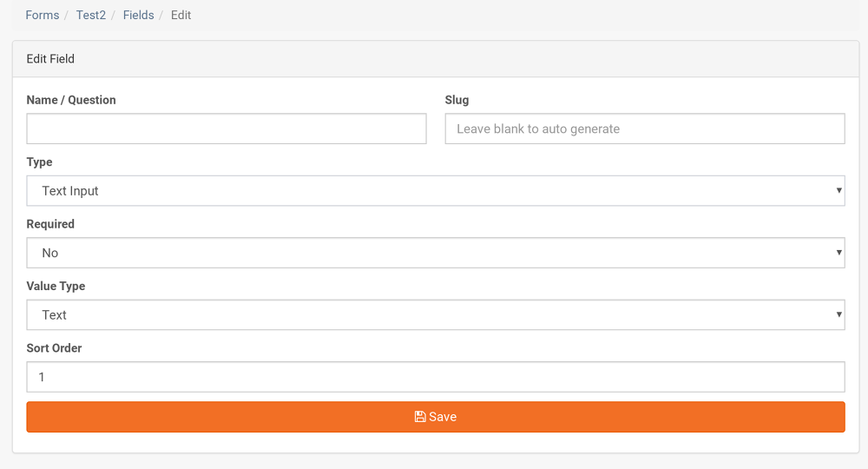This screenshot has width=868, height=469.
Task: Click the Sort Order label
Action: pos(54,347)
